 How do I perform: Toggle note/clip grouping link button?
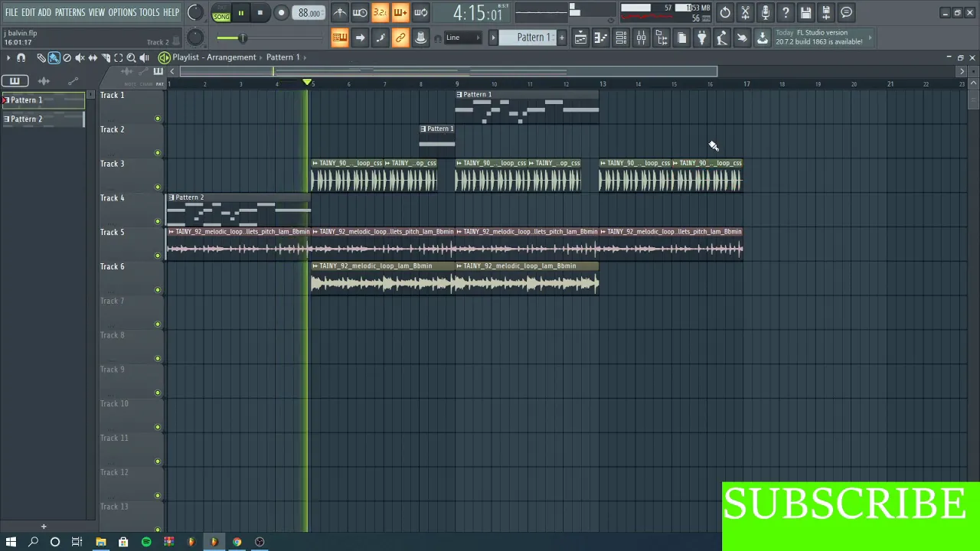[x=400, y=37]
